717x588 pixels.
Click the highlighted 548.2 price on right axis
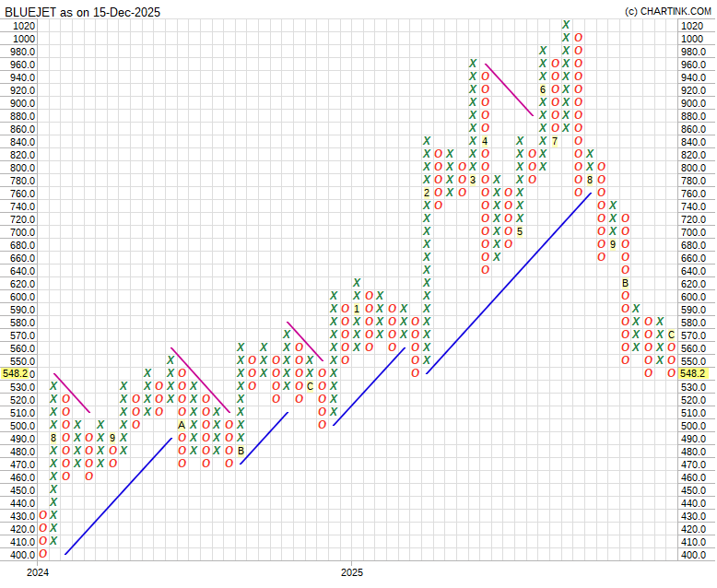click(x=695, y=374)
